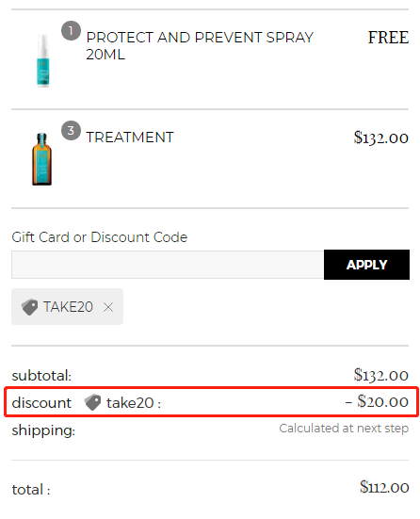This screenshot has height=519, width=420.
Task: Click quantity badge 1 on spray item
Action: (x=71, y=31)
